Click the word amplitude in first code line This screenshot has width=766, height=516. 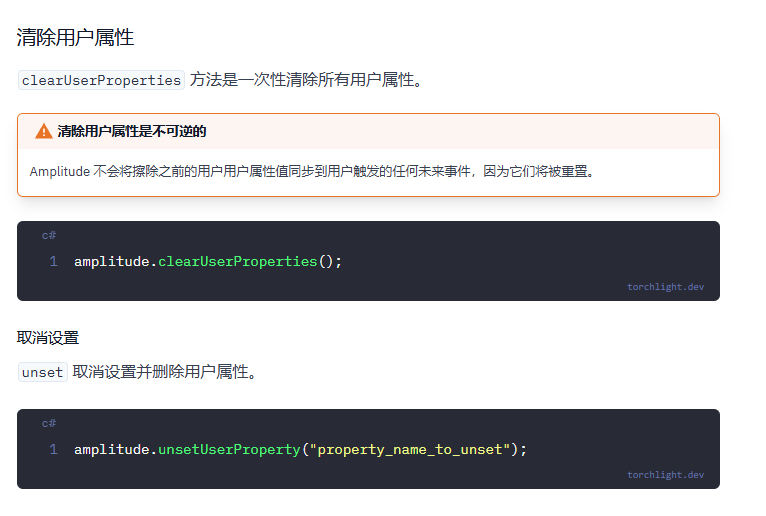(112, 262)
